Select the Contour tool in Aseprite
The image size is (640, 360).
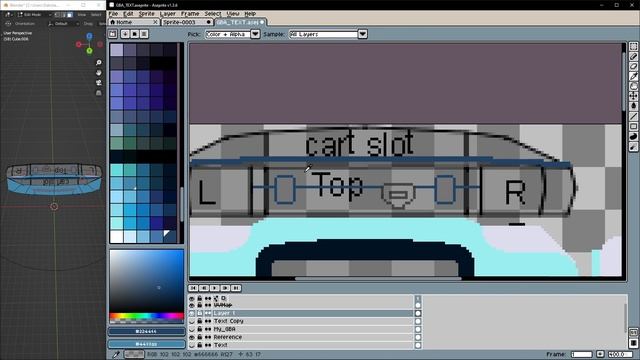[x=633, y=136]
